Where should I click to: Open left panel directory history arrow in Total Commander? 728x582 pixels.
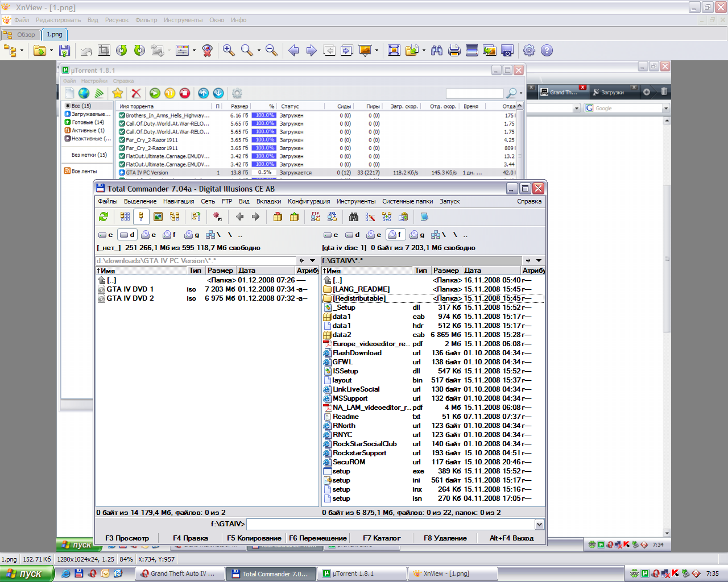(312, 261)
